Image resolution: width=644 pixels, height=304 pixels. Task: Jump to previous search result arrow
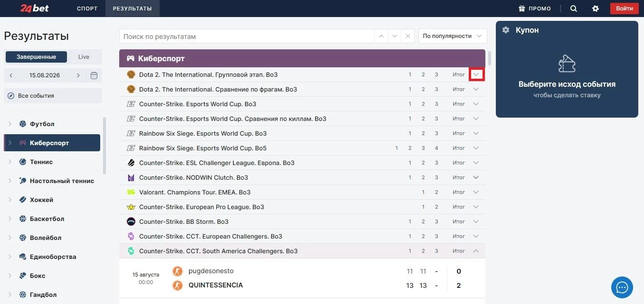click(381, 36)
